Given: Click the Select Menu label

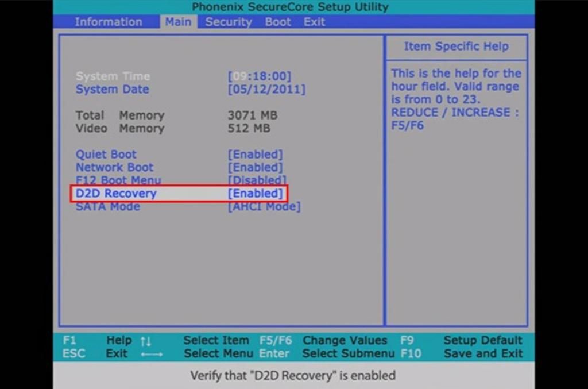Looking at the screenshot, I should tap(219, 353).
